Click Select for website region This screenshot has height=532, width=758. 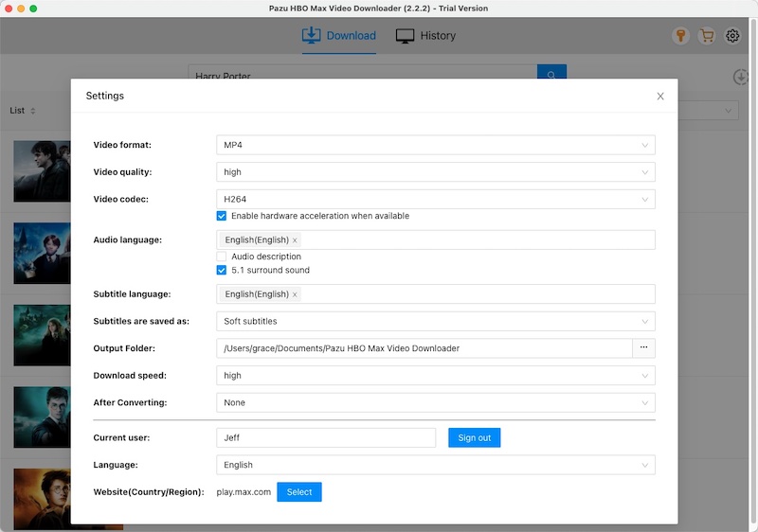point(299,491)
